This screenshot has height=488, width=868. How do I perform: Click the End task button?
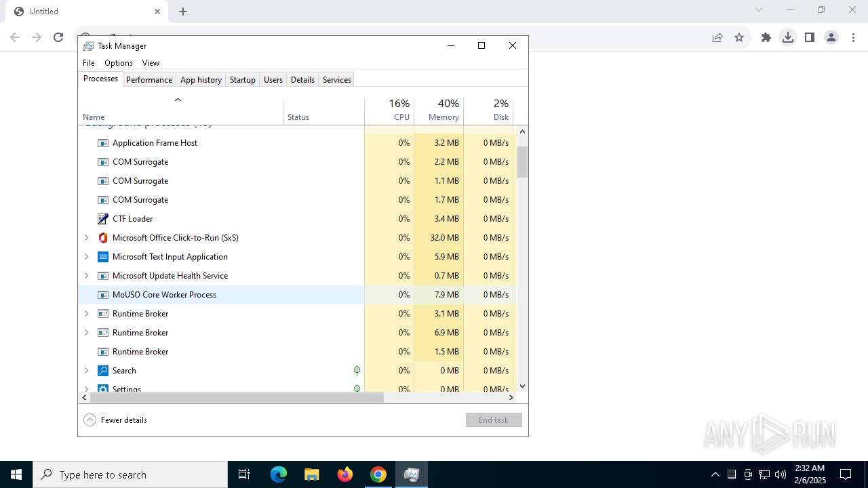click(x=494, y=420)
